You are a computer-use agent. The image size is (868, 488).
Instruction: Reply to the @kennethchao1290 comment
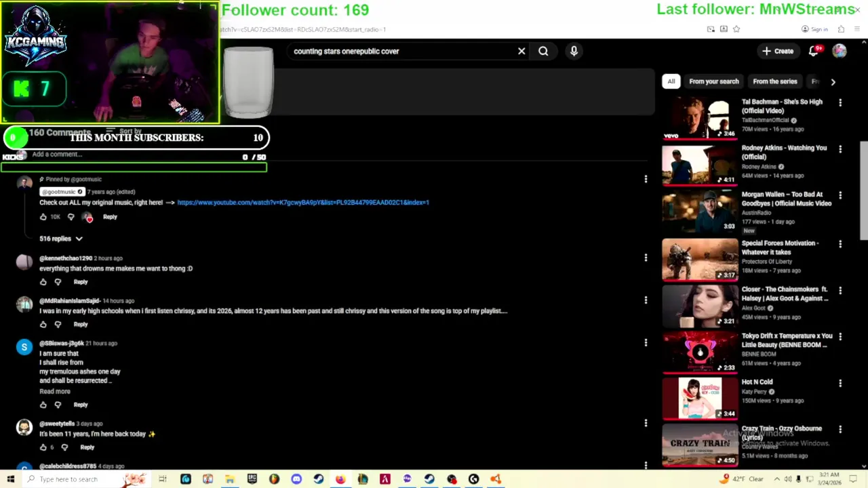pos(81,282)
